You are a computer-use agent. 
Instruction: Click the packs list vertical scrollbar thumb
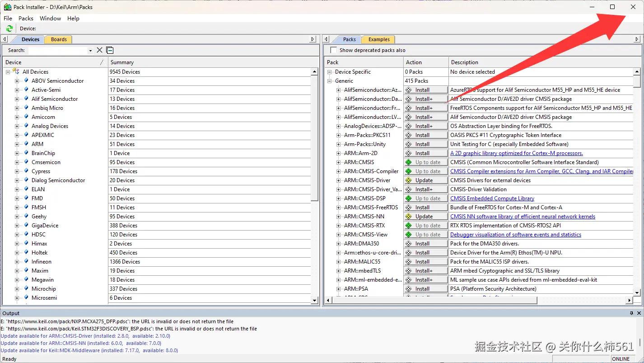tap(637, 81)
